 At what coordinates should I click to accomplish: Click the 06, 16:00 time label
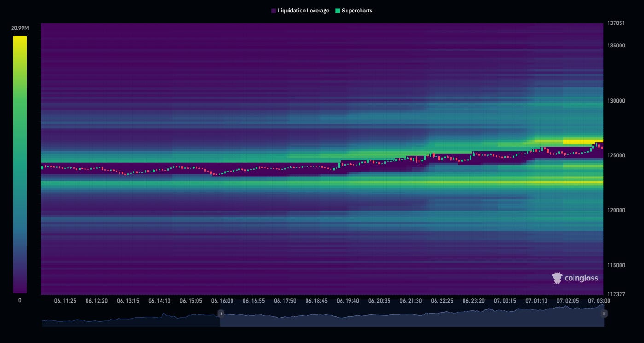coord(222,301)
